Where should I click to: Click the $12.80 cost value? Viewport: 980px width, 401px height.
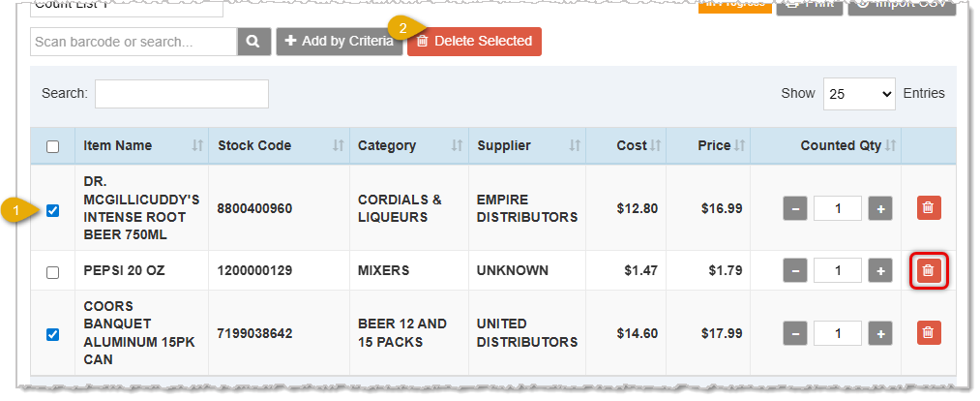point(638,208)
